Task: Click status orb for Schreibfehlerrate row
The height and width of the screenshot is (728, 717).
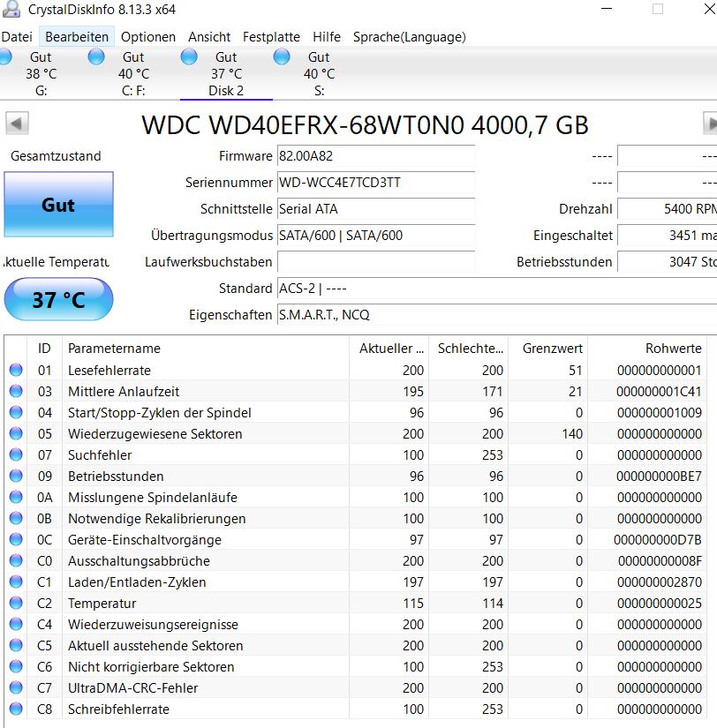Action: tap(16, 709)
